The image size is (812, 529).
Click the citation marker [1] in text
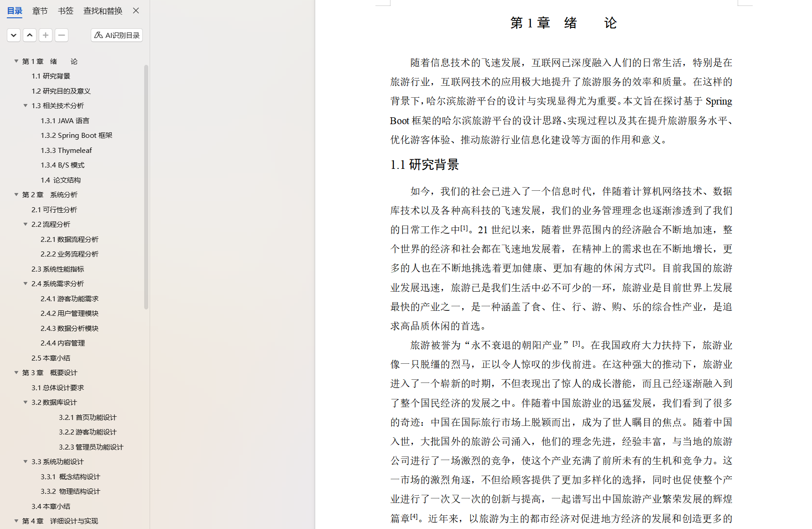464,228
